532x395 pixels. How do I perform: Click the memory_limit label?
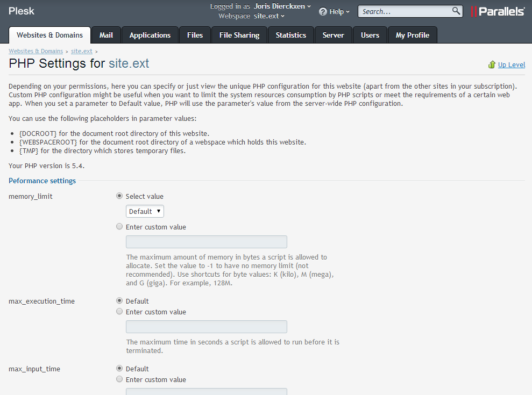[x=31, y=196]
